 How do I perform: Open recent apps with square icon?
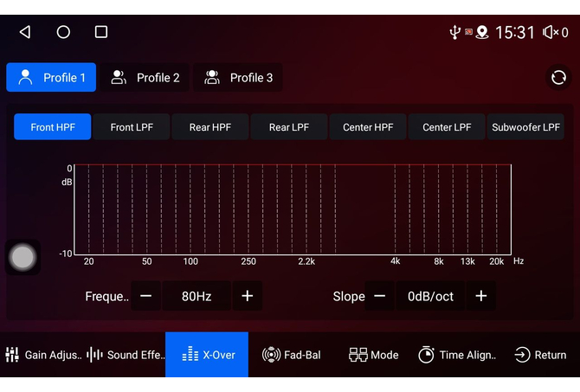click(x=101, y=32)
